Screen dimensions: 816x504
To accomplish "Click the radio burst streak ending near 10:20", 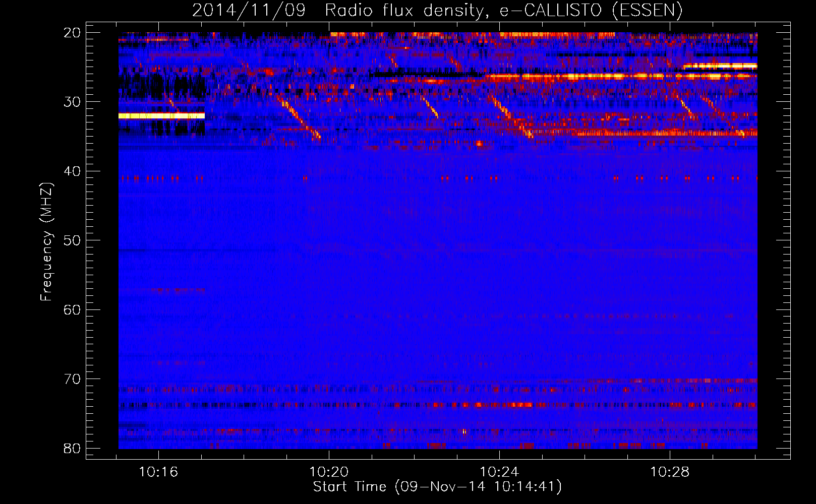I will (299, 117).
